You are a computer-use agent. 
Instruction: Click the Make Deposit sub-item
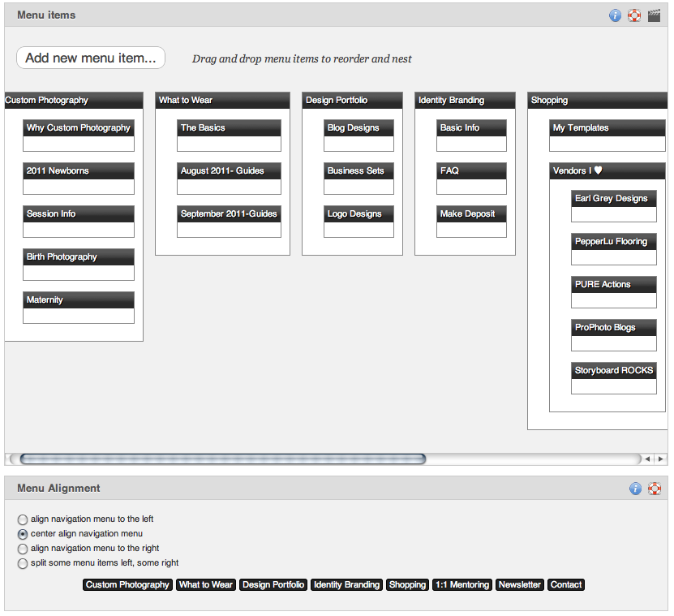(471, 213)
